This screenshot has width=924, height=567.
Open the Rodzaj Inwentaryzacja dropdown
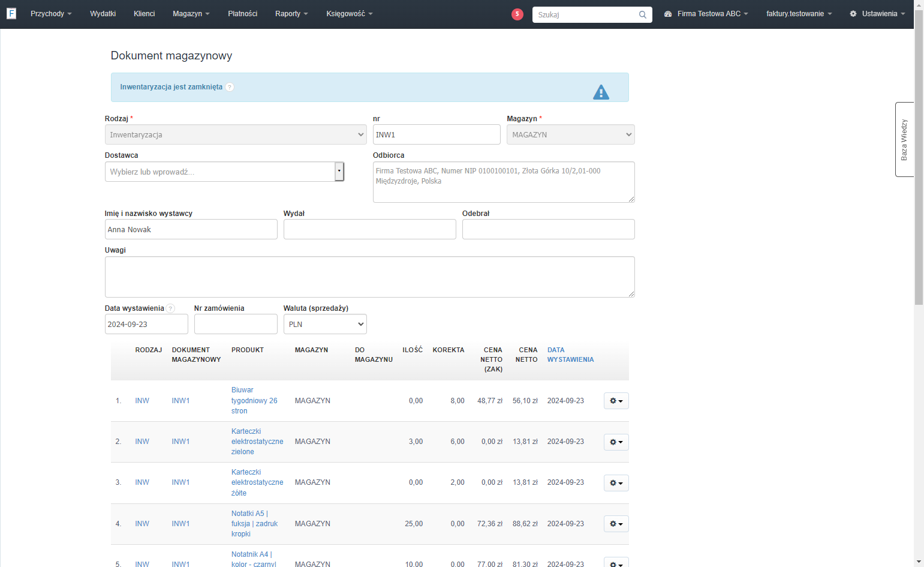[x=236, y=134]
